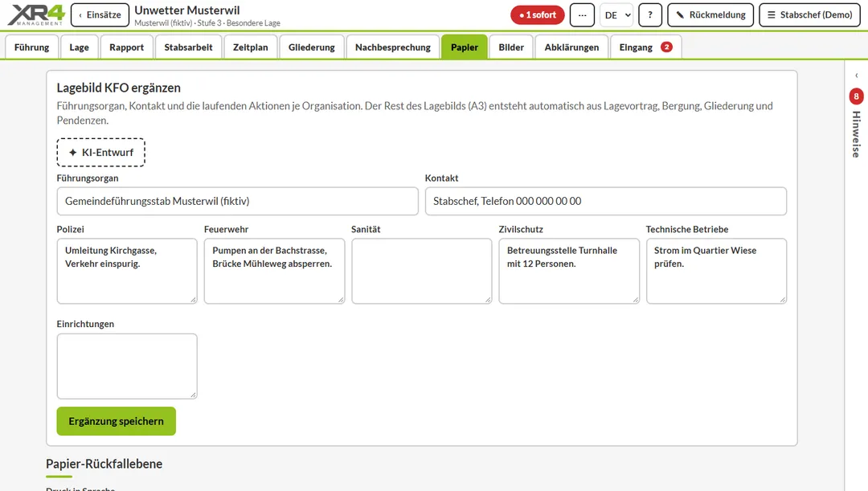Viewport: 868px width, 491px height.
Task: Click the Papier-Rückfallebene heading
Action: click(x=104, y=464)
